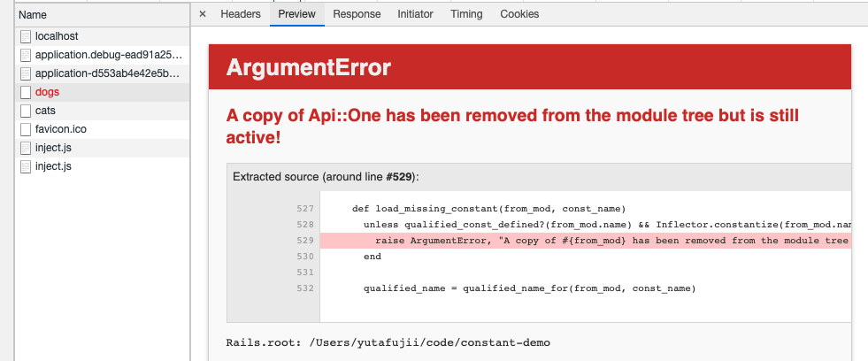Click the blank file icon beside cats

(x=25, y=111)
